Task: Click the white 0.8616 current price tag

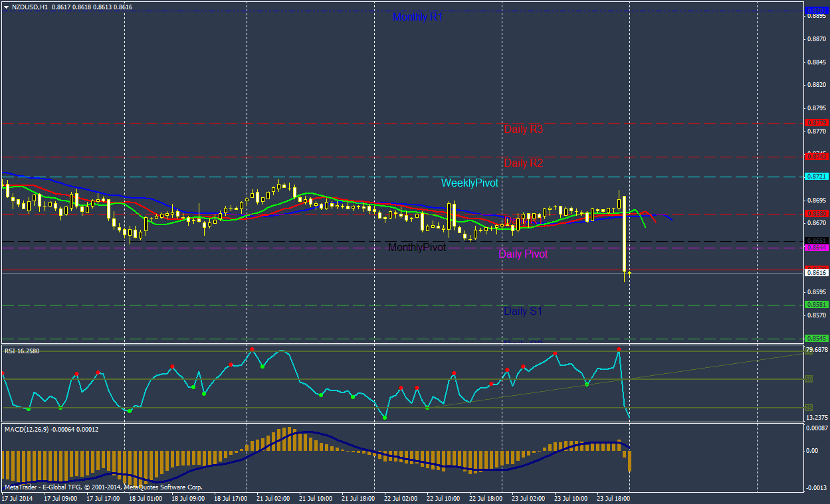Action: [816, 272]
